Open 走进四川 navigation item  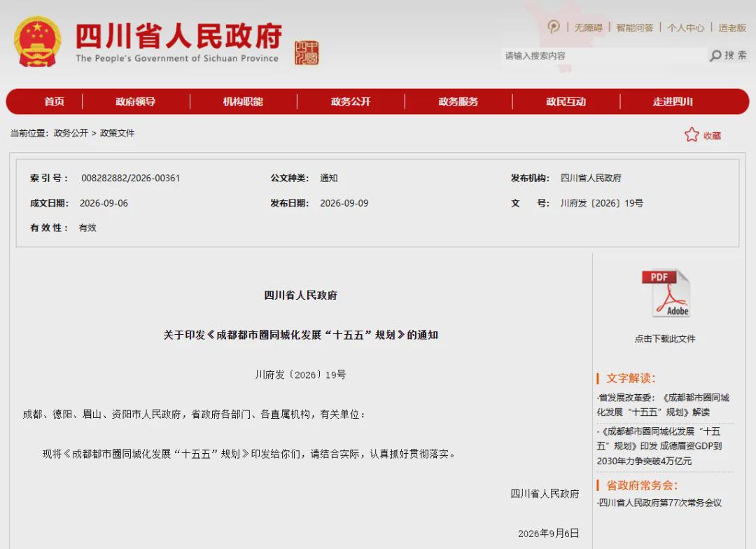673,102
